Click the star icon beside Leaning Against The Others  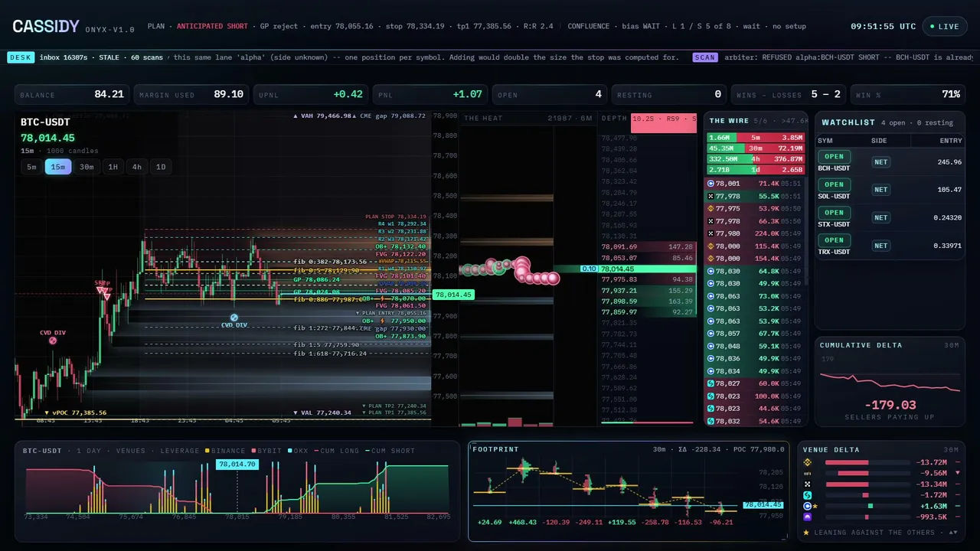coord(806,532)
